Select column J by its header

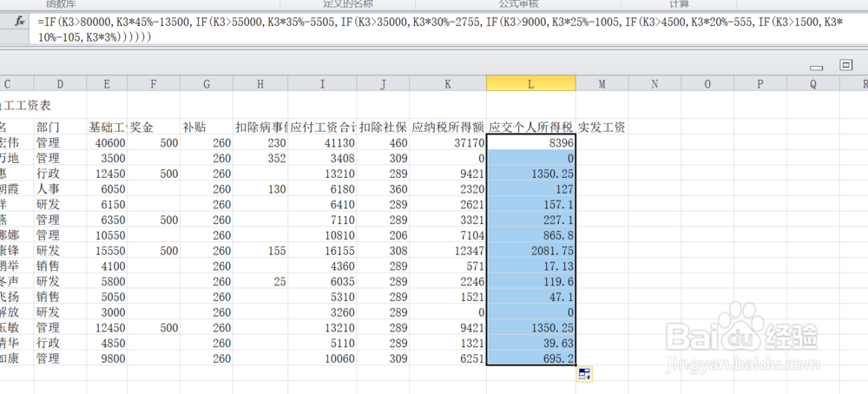tap(383, 83)
